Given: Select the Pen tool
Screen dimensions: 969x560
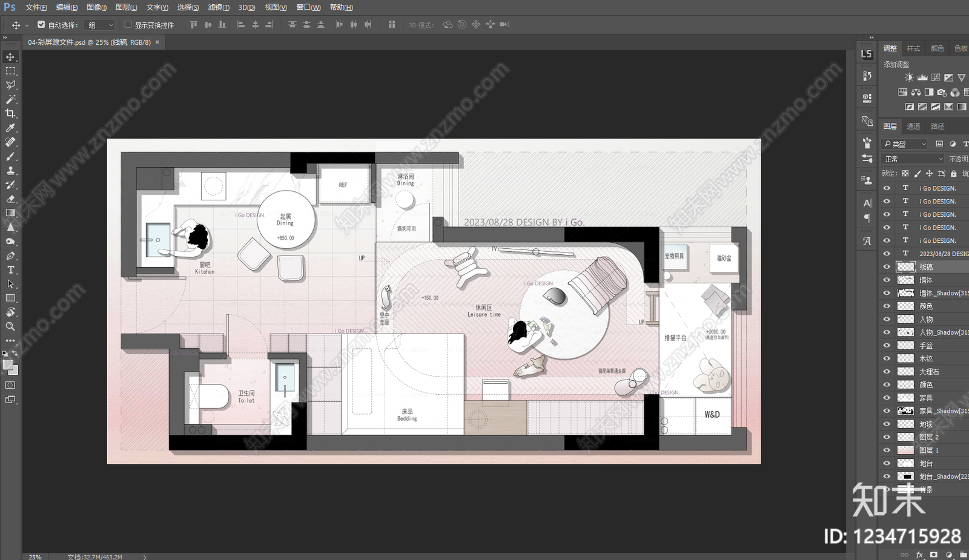Looking at the screenshot, I should pyautogui.click(x=10, y=255).
